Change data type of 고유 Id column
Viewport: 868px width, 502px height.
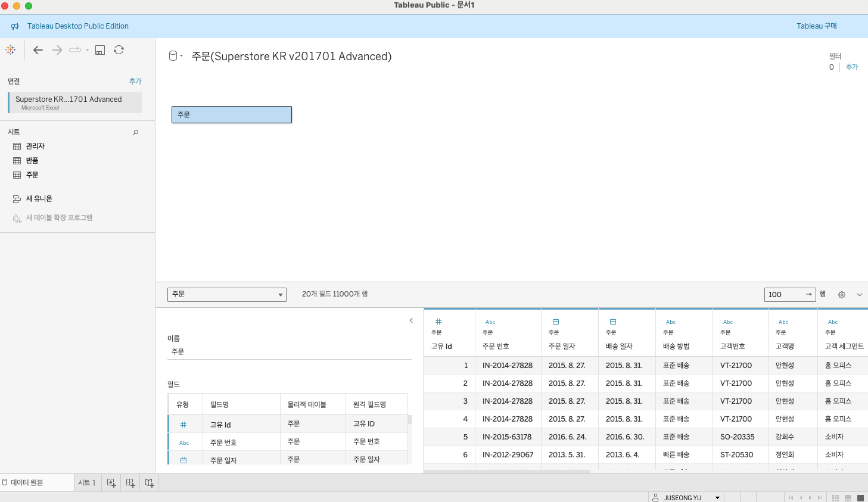pos(438,322)
